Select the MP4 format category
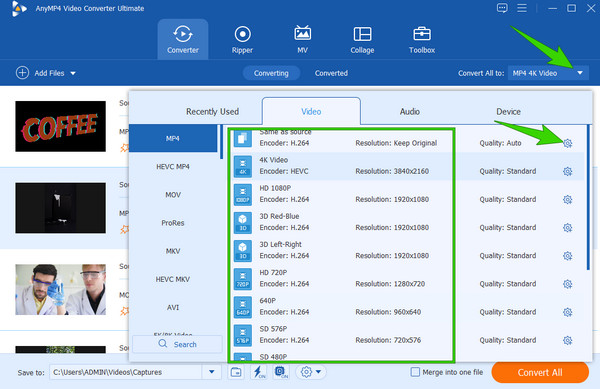 pos(173,138)
